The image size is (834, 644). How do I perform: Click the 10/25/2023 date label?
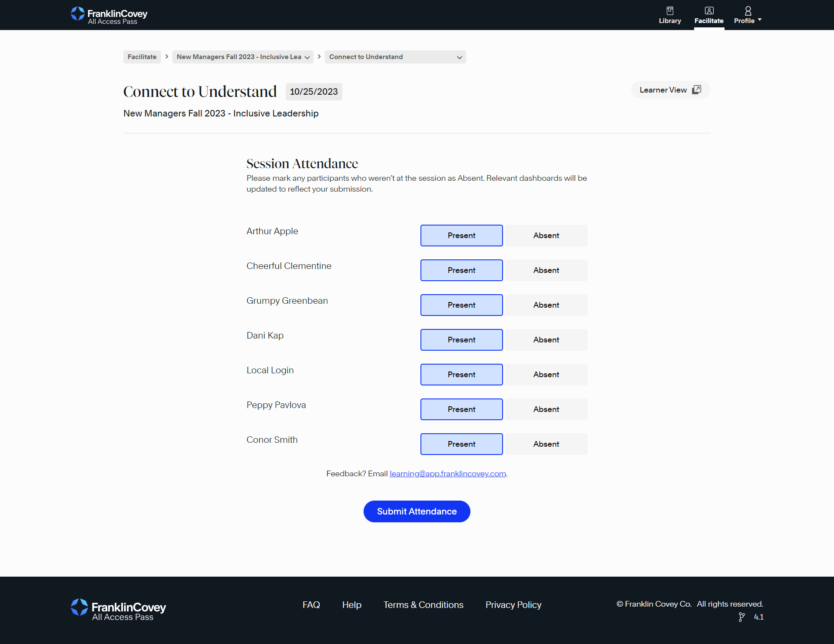pos(314,91)
